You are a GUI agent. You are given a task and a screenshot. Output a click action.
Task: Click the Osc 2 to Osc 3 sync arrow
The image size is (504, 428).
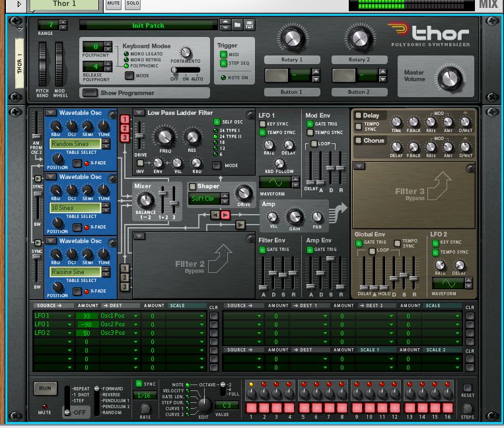point(38,242)
